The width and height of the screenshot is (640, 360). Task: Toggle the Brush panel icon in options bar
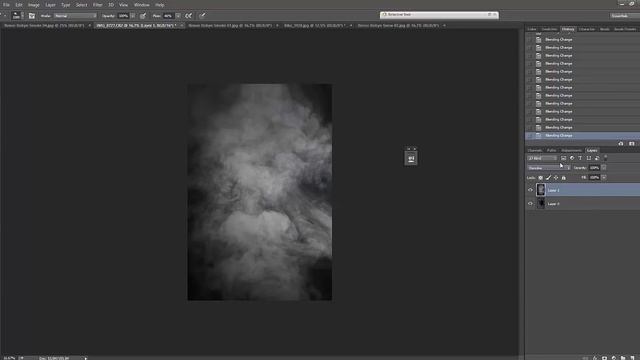[32, 16]
